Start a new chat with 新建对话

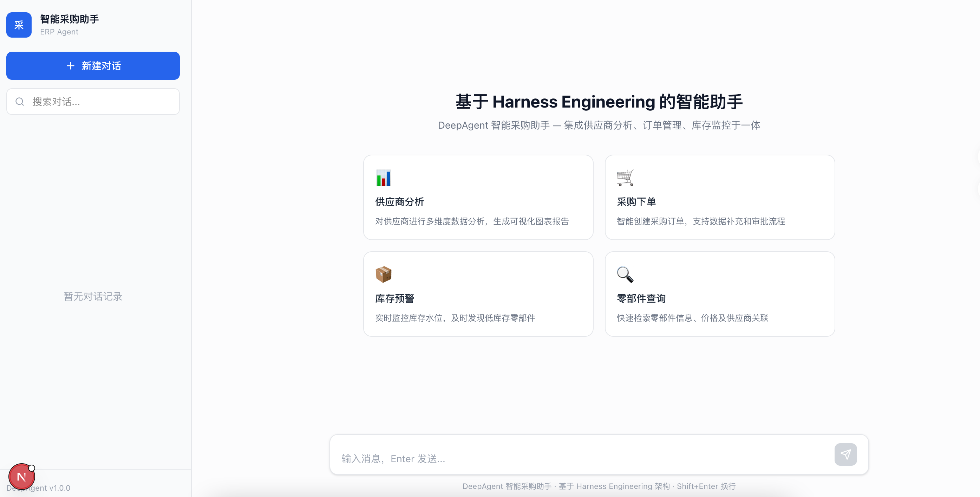pyautogui.click(x=93, y=66)
